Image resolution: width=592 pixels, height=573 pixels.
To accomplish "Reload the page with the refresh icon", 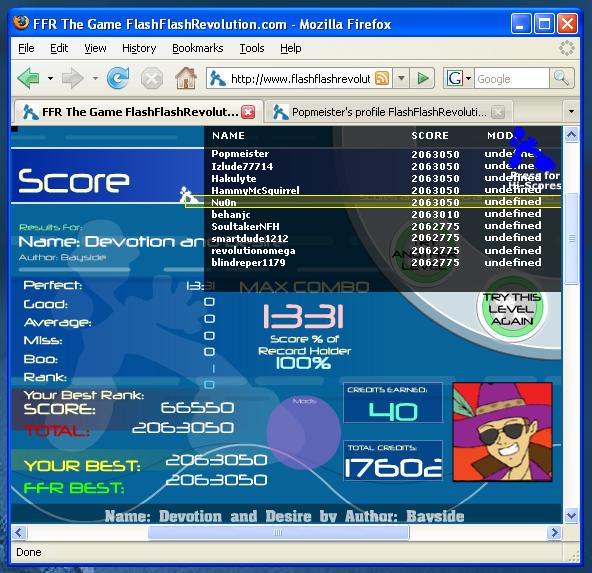I will coord(118,78).
